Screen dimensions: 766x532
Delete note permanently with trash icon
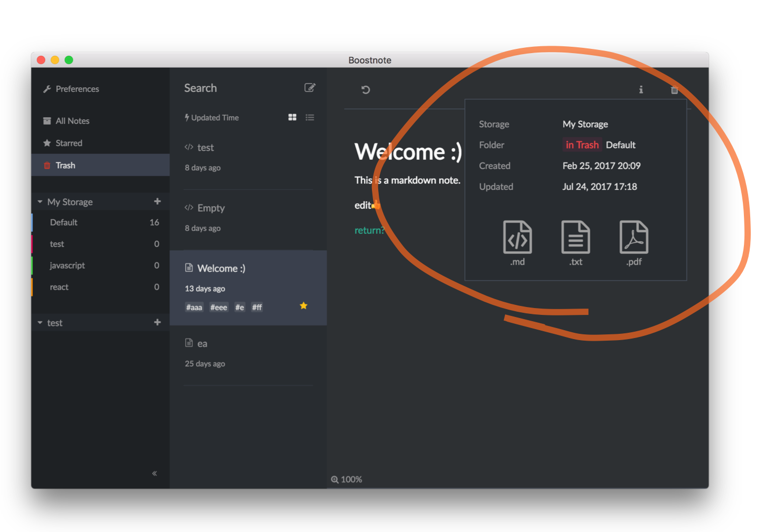point(674,90)
